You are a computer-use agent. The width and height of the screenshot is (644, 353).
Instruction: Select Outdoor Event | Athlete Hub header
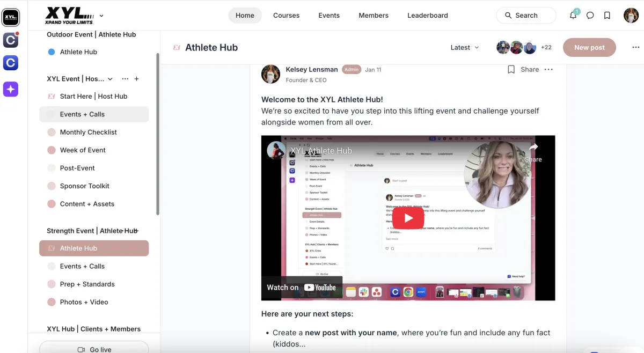(x=91, y=34)
